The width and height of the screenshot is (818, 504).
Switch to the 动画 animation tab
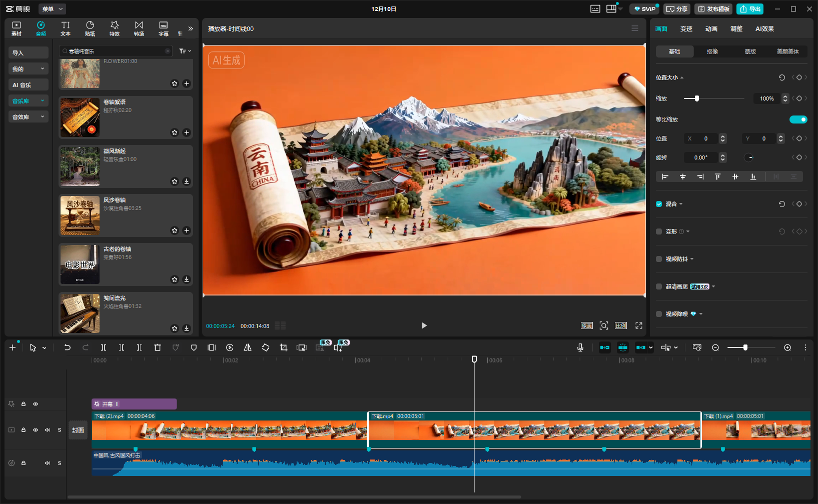tap(711, 29)
